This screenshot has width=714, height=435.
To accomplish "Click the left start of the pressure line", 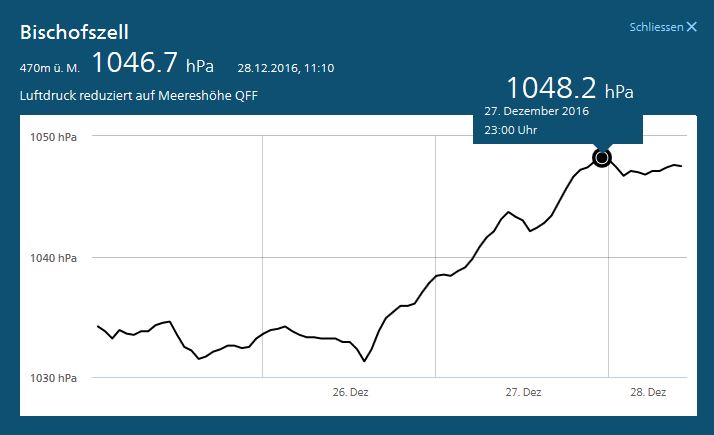I will coord(97,326).
